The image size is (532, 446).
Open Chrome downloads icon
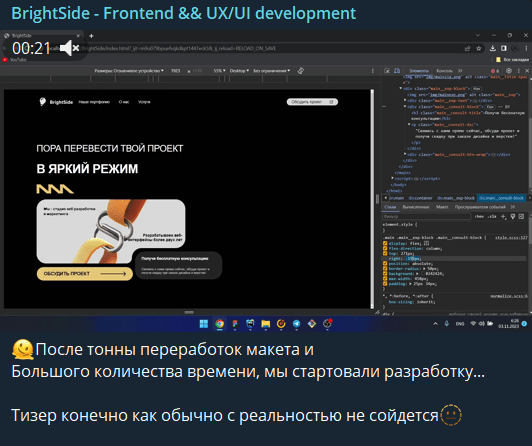(x=493, y=49)
